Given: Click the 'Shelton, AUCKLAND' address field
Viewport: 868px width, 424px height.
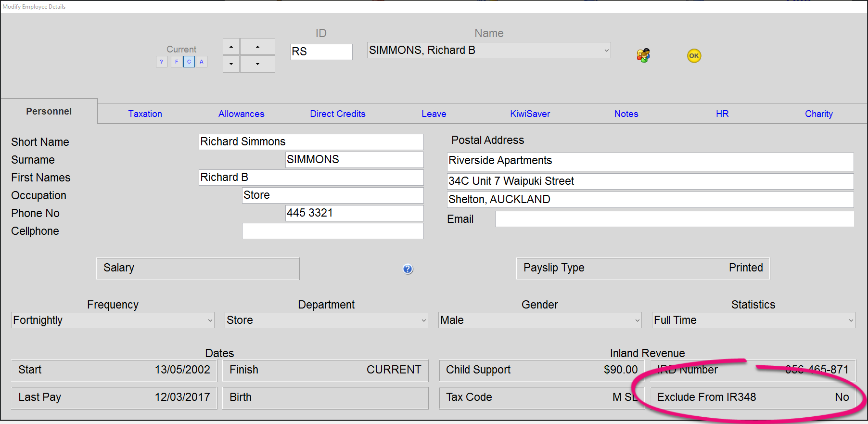Looking at the screenshot, I should tap(651, 200).
